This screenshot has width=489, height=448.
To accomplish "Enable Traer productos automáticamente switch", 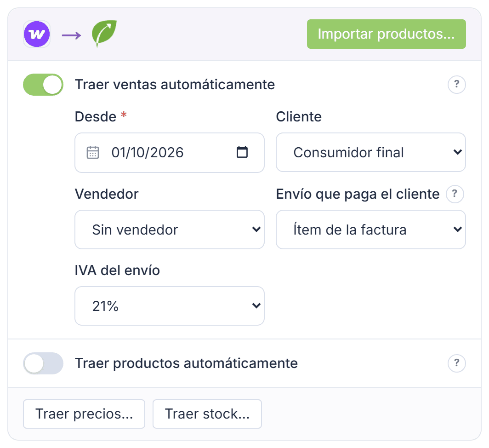I will [43, 363].
